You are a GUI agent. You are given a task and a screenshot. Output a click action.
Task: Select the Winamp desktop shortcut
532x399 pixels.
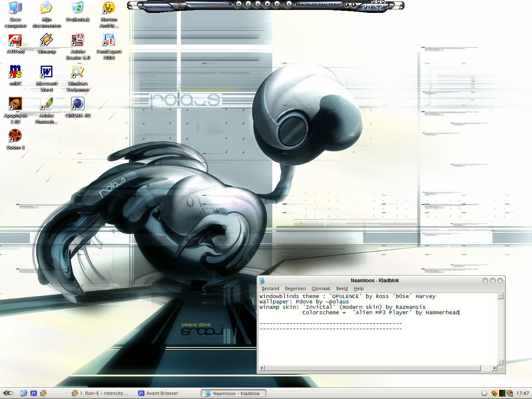47,44
